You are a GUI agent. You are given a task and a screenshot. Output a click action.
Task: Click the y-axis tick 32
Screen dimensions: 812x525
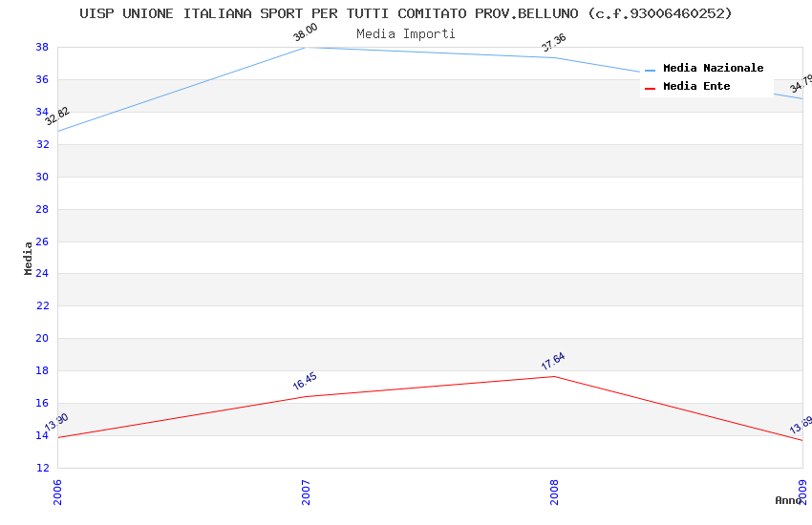[42, 144]
